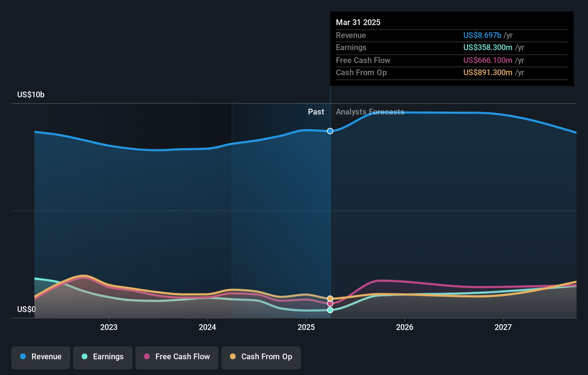Click the orange Cash From Op data point
This screenshot has height=375, width=588.
330,298
